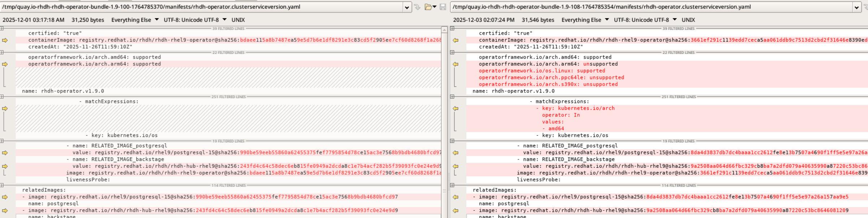Click the open folder icon for left file
The height and width of the screenshot is (218, 868).
pyautogui.click(x=428, y=7)
